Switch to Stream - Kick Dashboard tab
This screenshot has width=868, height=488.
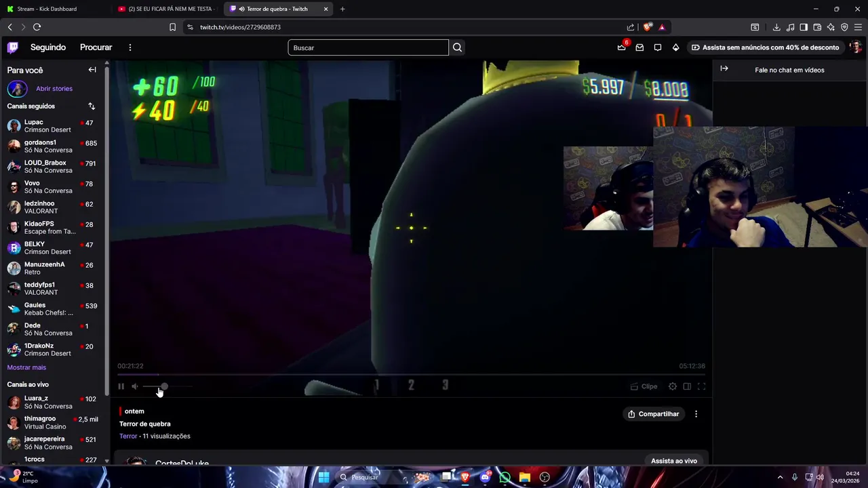tap(54, 9)
